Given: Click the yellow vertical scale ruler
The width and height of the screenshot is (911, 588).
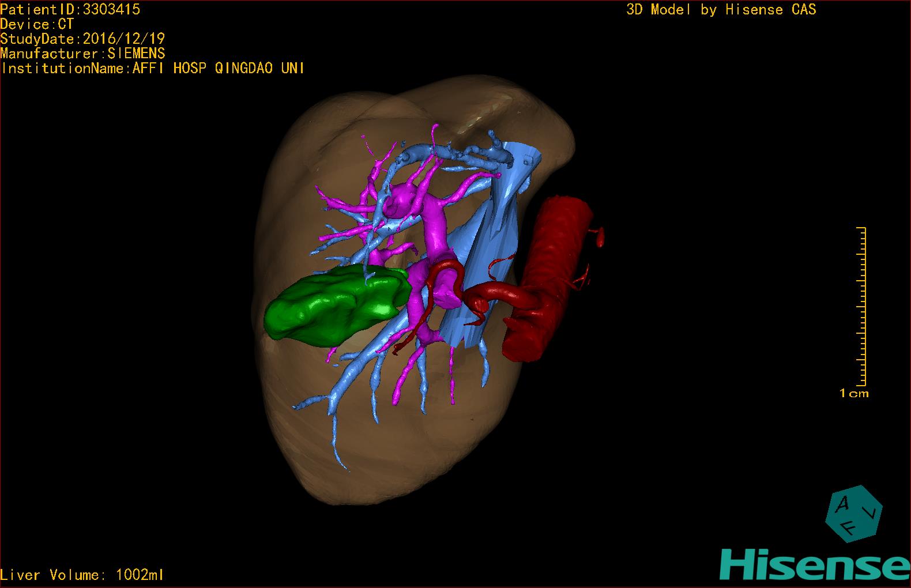Looking at the screenshot, I should [863, 306].
